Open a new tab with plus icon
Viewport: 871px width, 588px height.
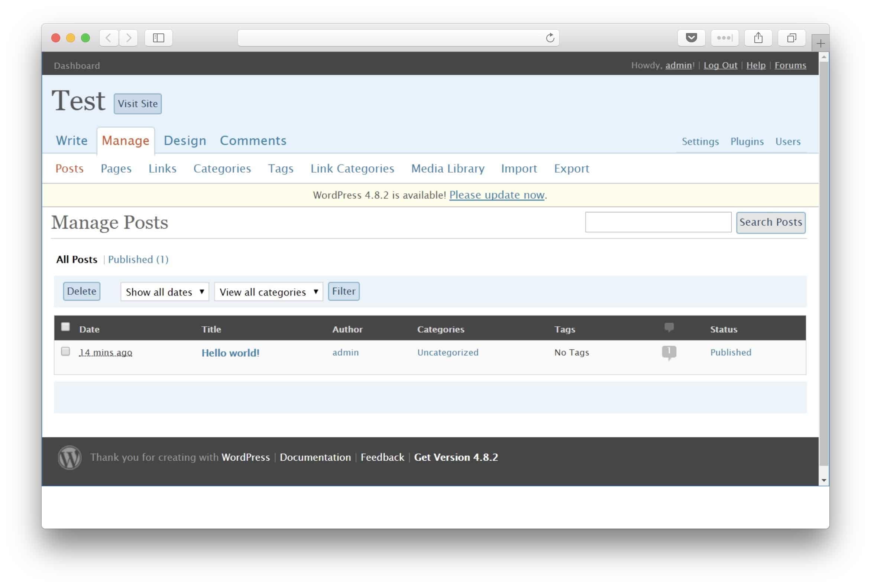(x=820, y=43)
